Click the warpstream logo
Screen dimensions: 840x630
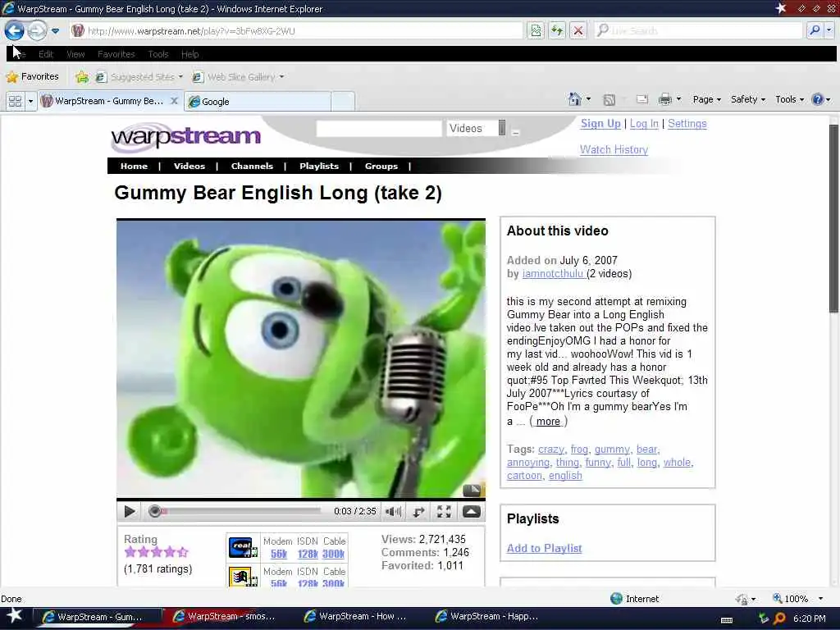(185, 138)
